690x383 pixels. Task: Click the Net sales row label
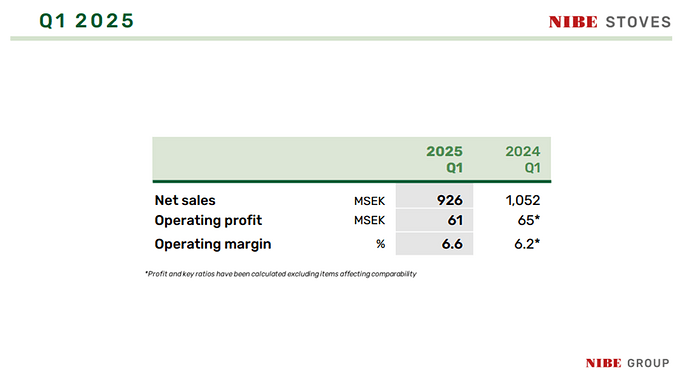[185, 200]
